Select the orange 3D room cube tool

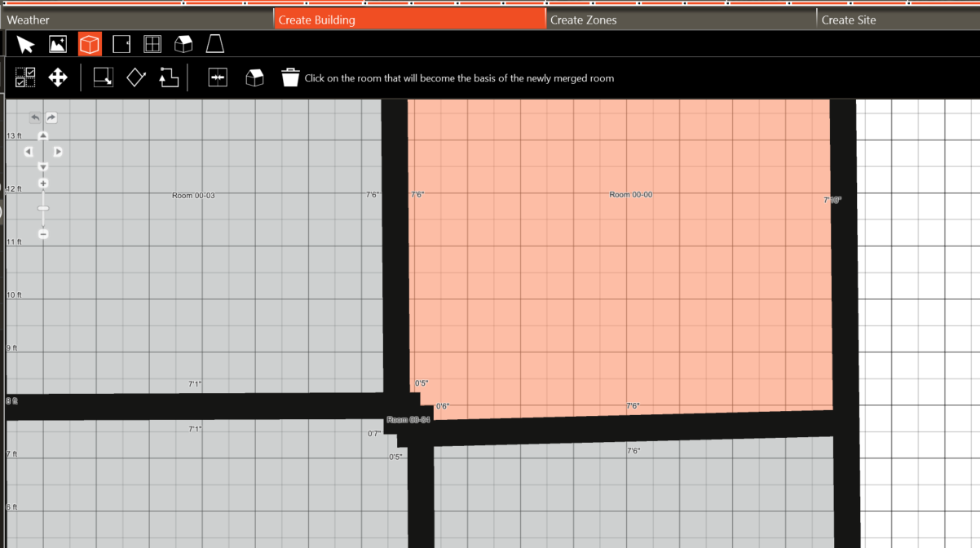click(90, 44)
